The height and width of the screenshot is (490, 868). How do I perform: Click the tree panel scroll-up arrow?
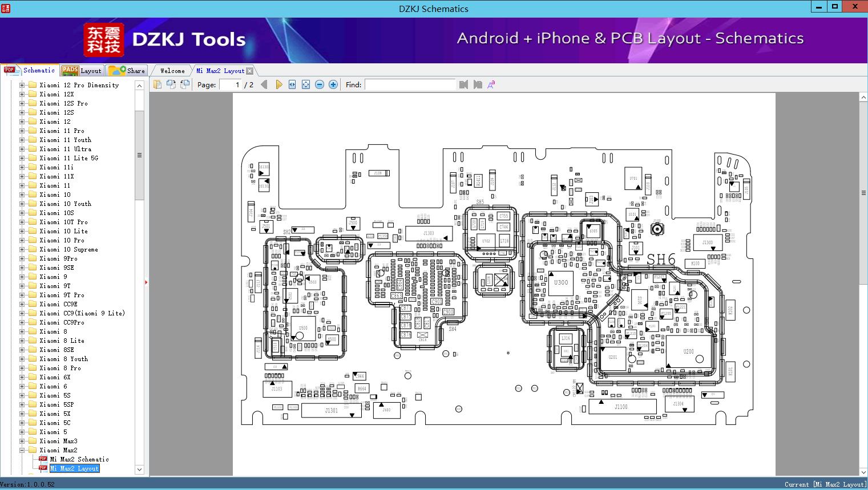(x=139, y=86)
